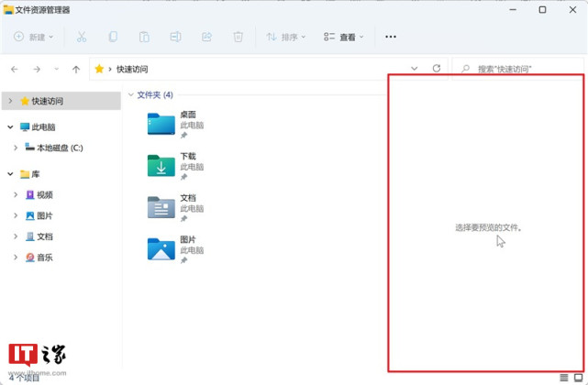Select the 图片 folder icon in file list
The image size is (588, 385).
[161, 249]
